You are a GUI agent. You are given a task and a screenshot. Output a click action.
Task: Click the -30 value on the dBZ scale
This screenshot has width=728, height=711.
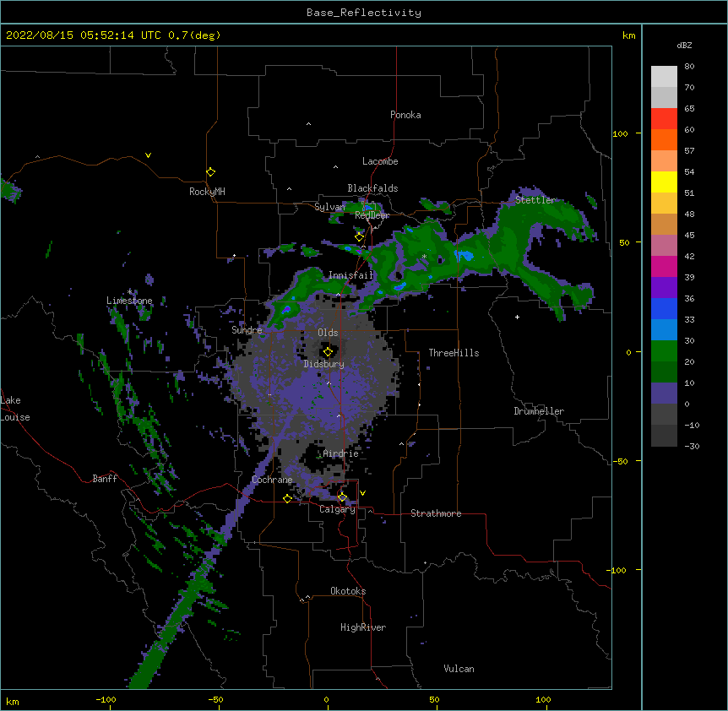(x=692, y=446)
